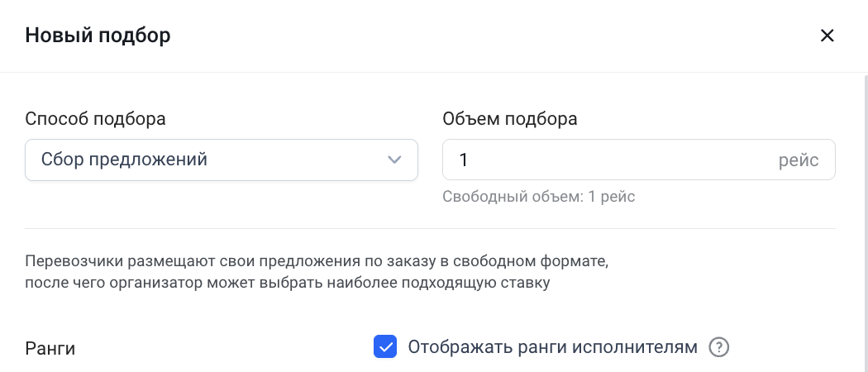This screenshot has width=868, height=372.
Task: Click the X icon in dialog header
Action: (x=827, y=36)
